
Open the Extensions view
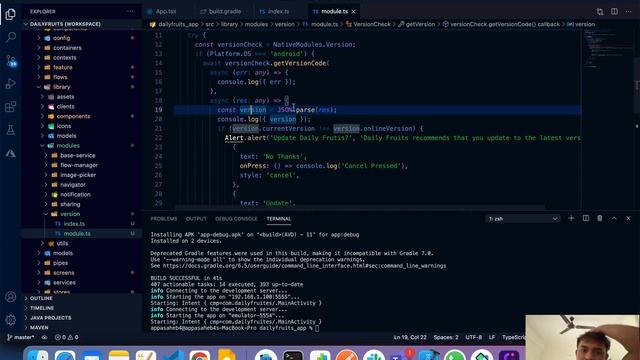point(11,107)
